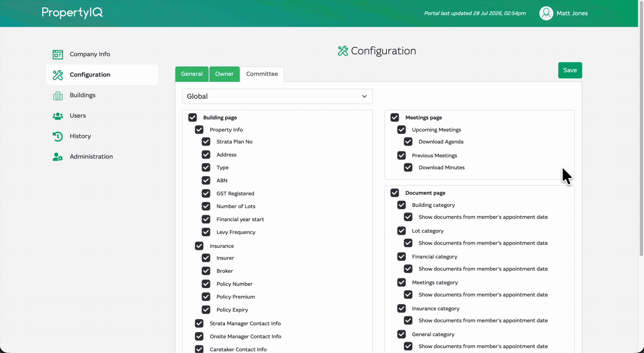The image size is (644, 353).
Task: Toggle the Meetings page checkbox
Action: 395,118
